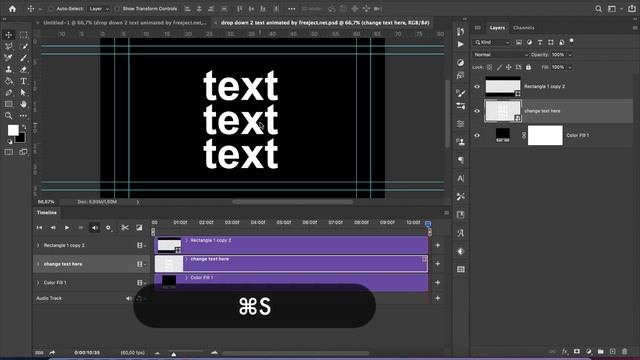Expand Rectangle 1 copy 2 track in timeline
Image resolution: width=640 pixels, height=360 pixels.
38,245
